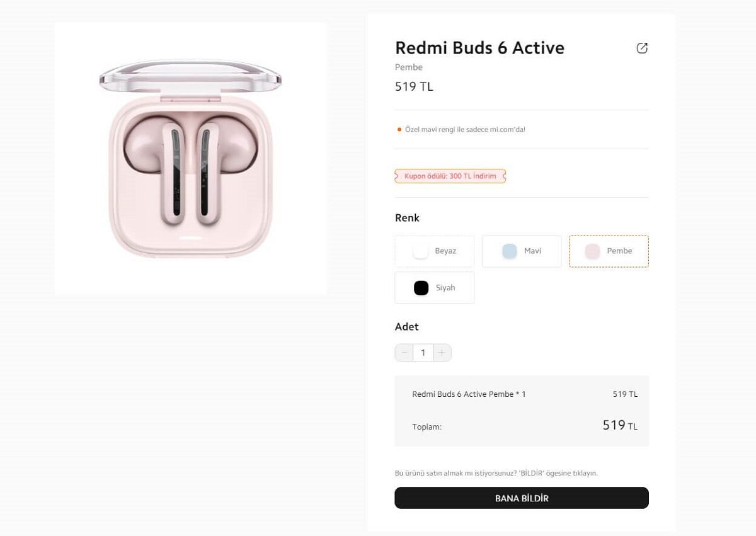This screenshot has width=756, height=536.
Task: Click the Redmi Buds 6 Active title
Action: pyautogui.click(x=479, y=48)
